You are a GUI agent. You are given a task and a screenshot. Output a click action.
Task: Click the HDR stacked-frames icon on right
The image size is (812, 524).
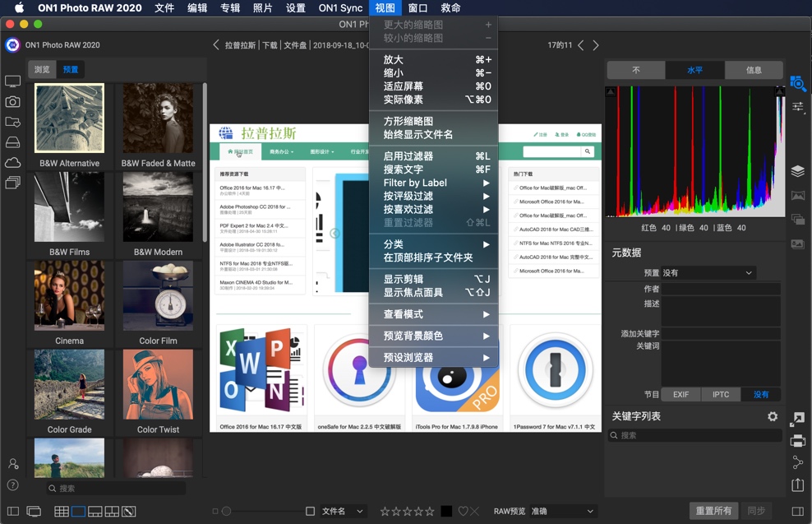coord(798,220)
